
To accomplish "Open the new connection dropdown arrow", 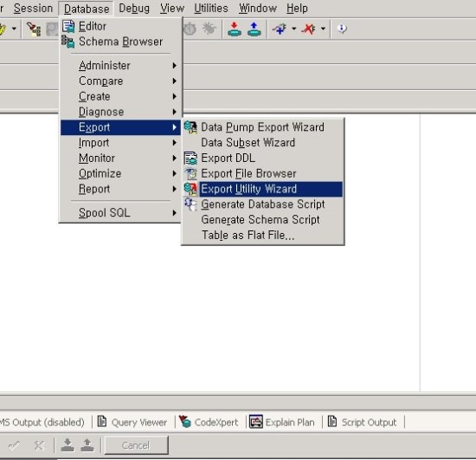I will 294,29.
